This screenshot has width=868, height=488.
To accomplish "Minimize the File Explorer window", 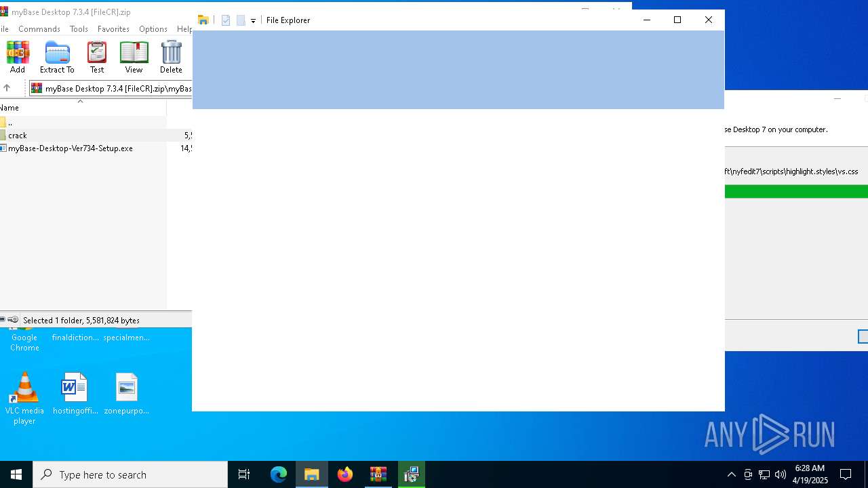I will pos(646,20).
